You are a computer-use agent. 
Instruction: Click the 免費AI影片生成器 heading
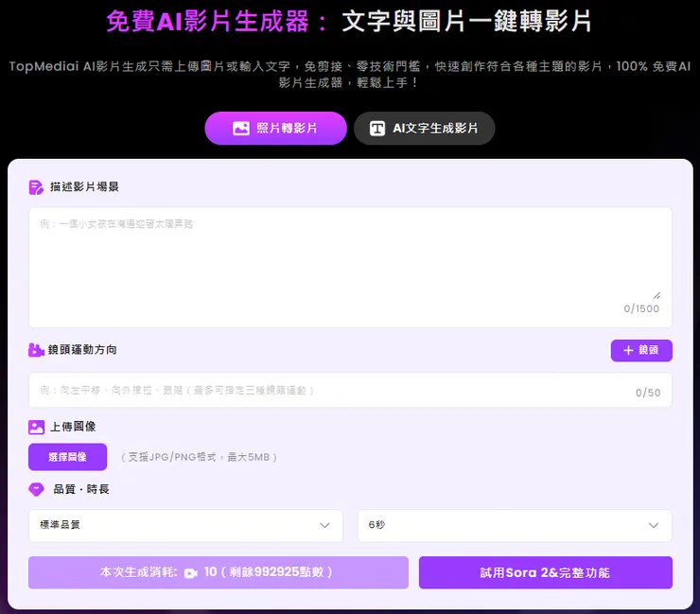point(218,21)
